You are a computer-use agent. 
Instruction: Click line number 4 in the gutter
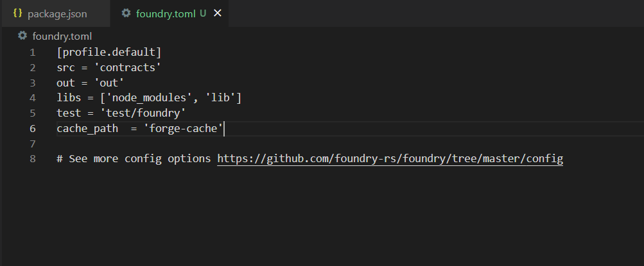33,98
